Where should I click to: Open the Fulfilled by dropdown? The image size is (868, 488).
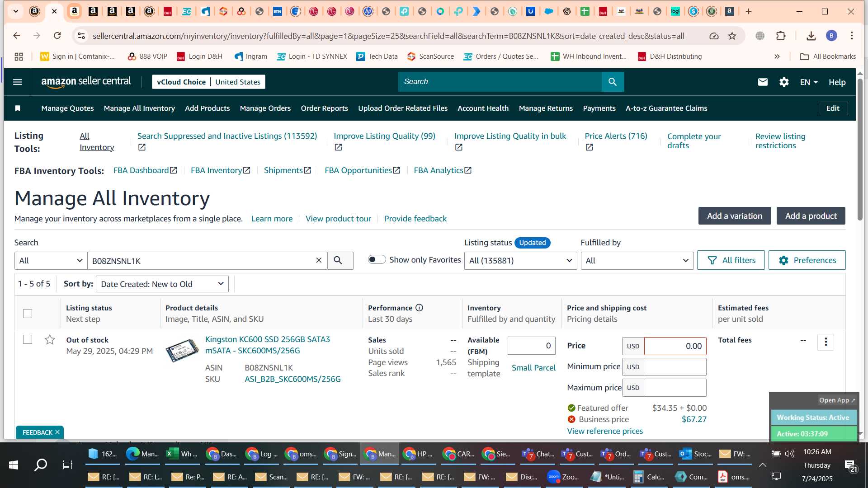[637, 261]
